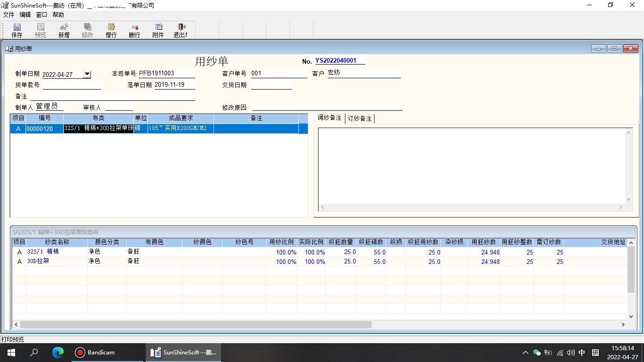Click the 制单人 field 管理员
Viewport: 644px width, 362px height.
[50, 107]
